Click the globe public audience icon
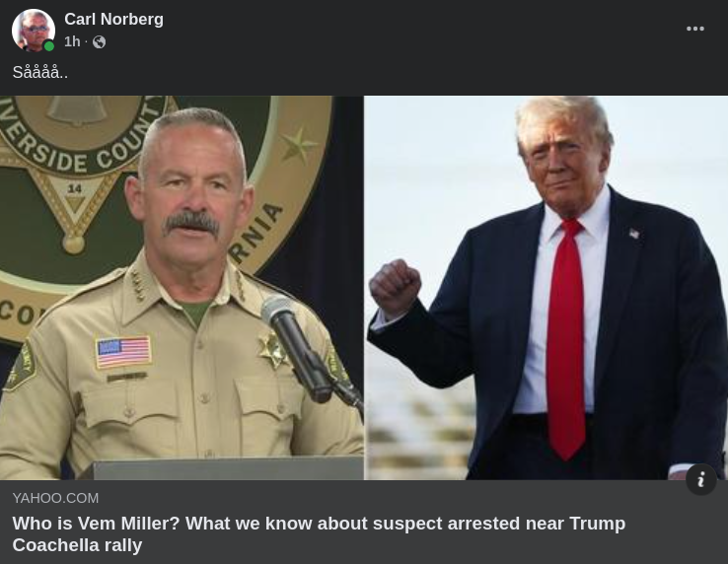This screenshot has width=728, height=564. click(x=99, y=42)
